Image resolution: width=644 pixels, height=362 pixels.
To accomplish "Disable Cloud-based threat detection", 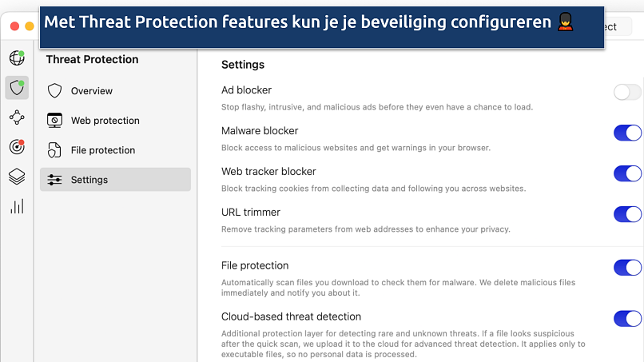I will pos(627,319).
